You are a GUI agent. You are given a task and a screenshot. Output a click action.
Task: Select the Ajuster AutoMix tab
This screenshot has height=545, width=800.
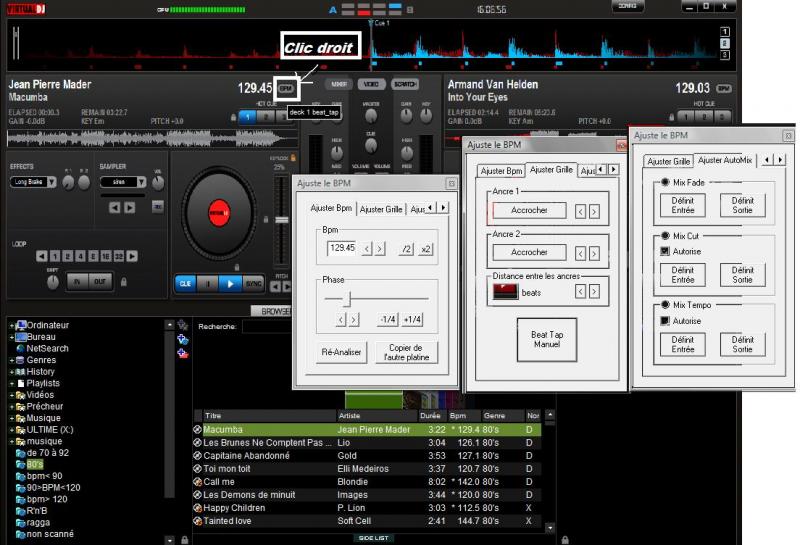click(x=725, y=160)
